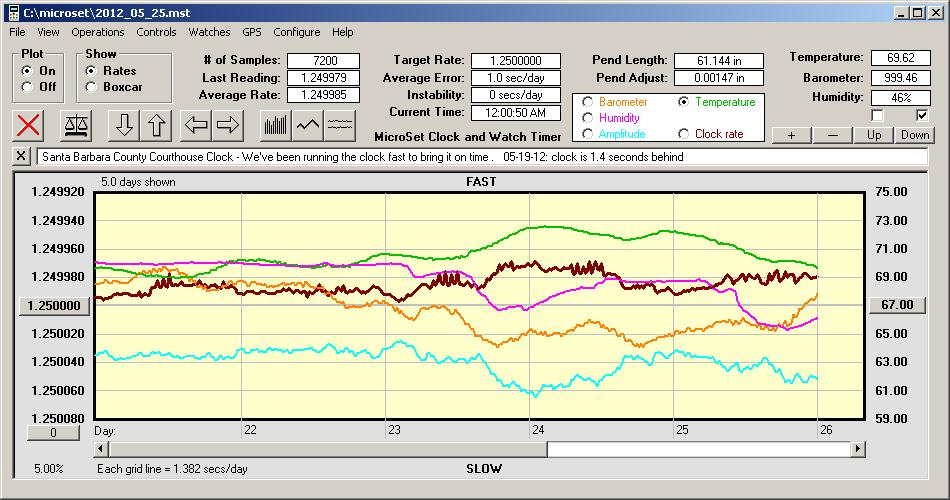The image size is (950, 500).
Task: Click the Temperature value field
Action: tap(900, 58)
